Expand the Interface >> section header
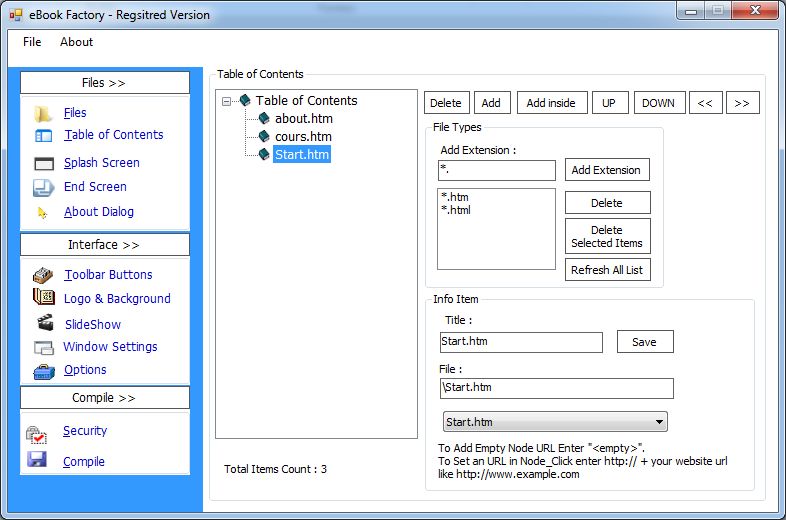The image size is (786, 520). pyautogui.click(x=104, y=245)
